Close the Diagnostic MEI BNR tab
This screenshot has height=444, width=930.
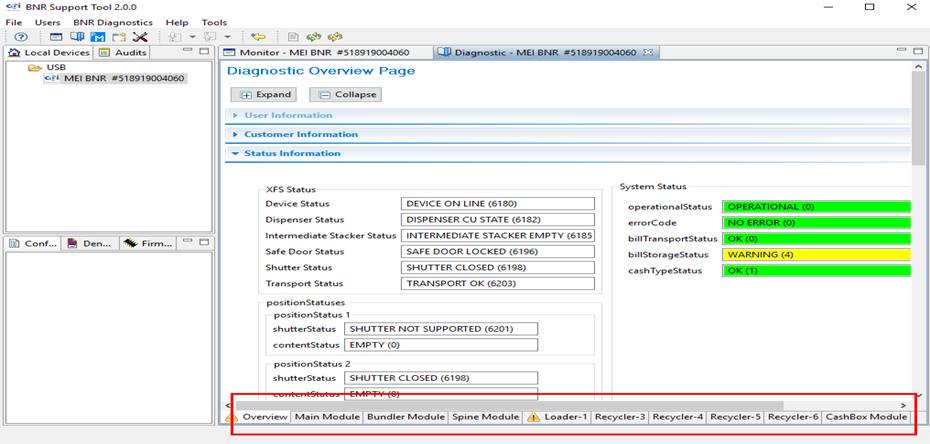pyautogui.click(x=648, y=53)
